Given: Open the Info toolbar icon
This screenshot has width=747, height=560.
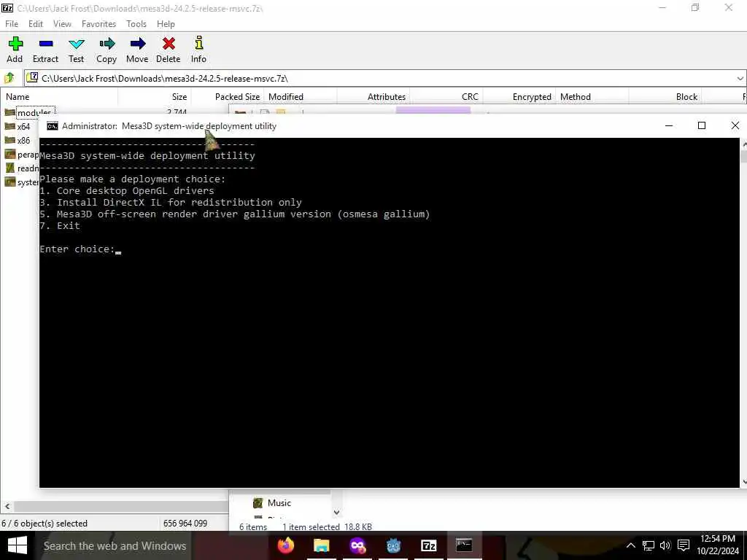Looking at the screenshot, I should click(x=198, y=50).
